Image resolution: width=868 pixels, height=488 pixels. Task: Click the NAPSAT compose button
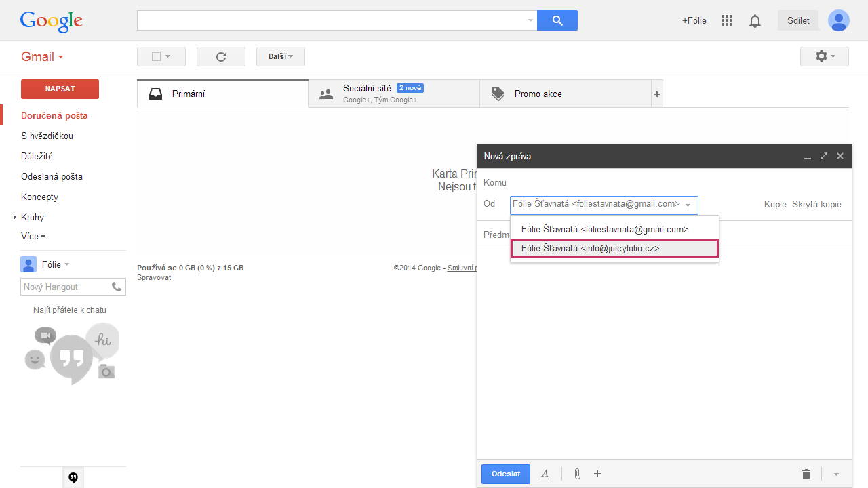[60, 89]
